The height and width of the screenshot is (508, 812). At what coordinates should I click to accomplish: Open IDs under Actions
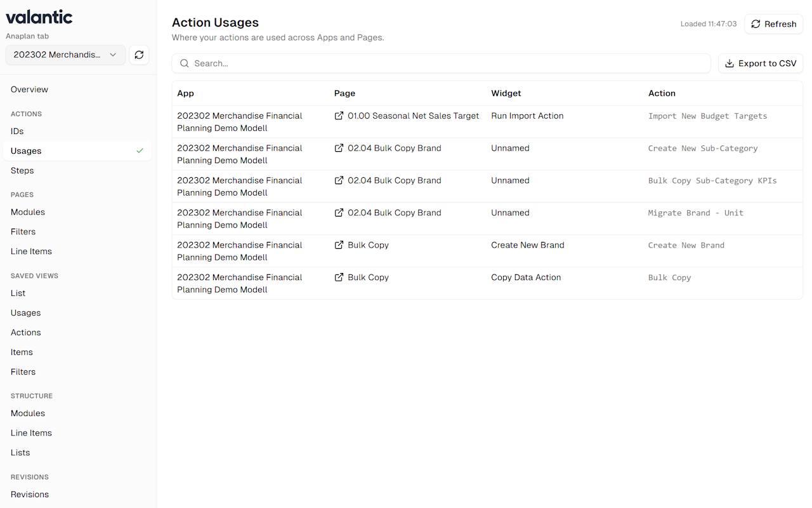(77, 131)
